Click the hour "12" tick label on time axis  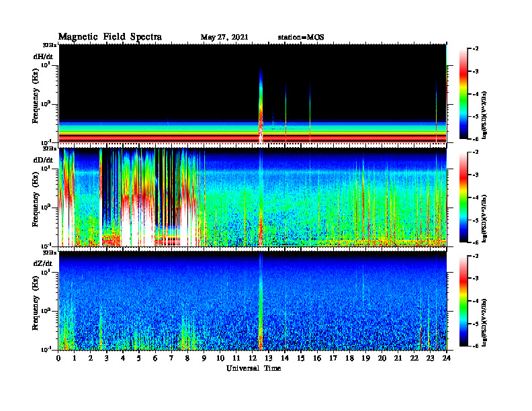(253, 359)
